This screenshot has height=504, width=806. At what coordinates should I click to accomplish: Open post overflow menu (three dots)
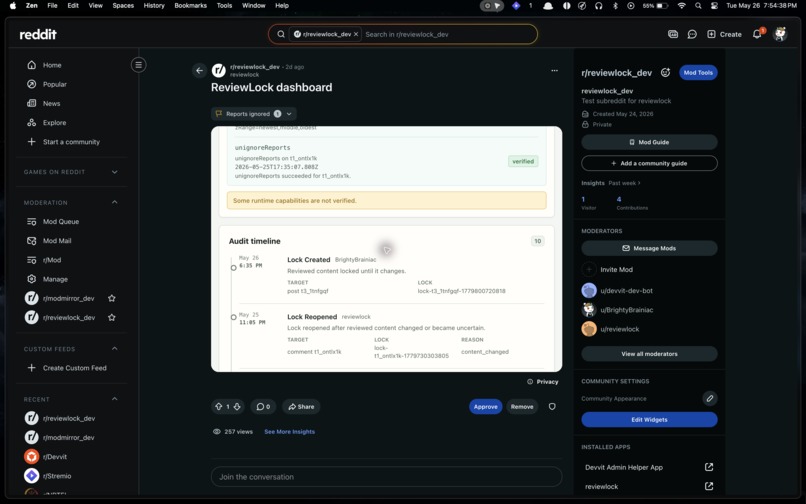point(554,70)
